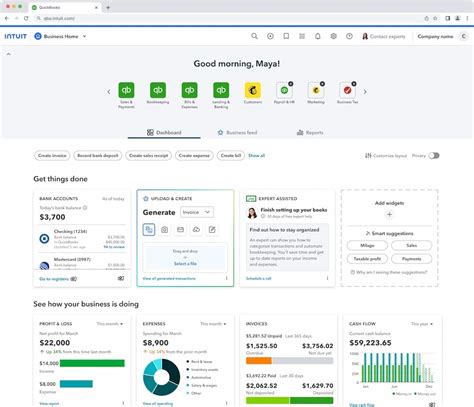The image size is (474, 407).
Task: Select the manual edit pencil icon under Generate
Action: (x=212, y=230)
